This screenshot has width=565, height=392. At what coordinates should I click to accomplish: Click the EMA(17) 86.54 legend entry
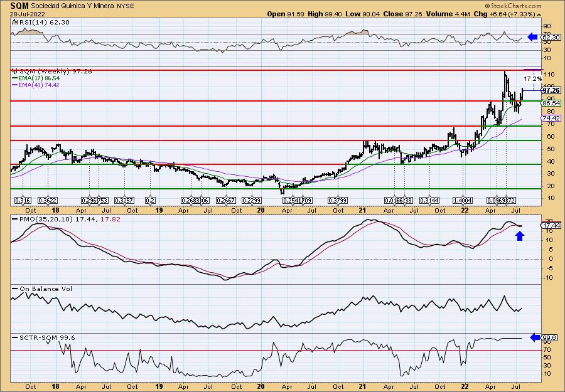point(36,78)
